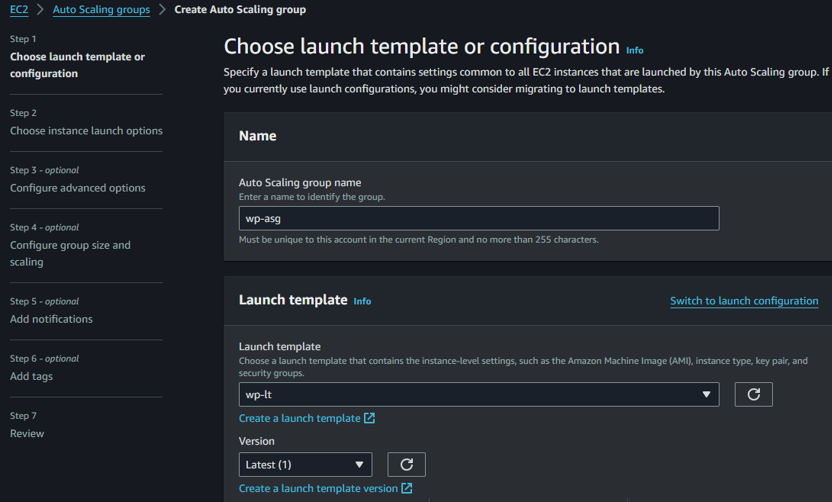The image size is (832, 502).
Task: Refresh the template version list
Action: tap(406, 464)
